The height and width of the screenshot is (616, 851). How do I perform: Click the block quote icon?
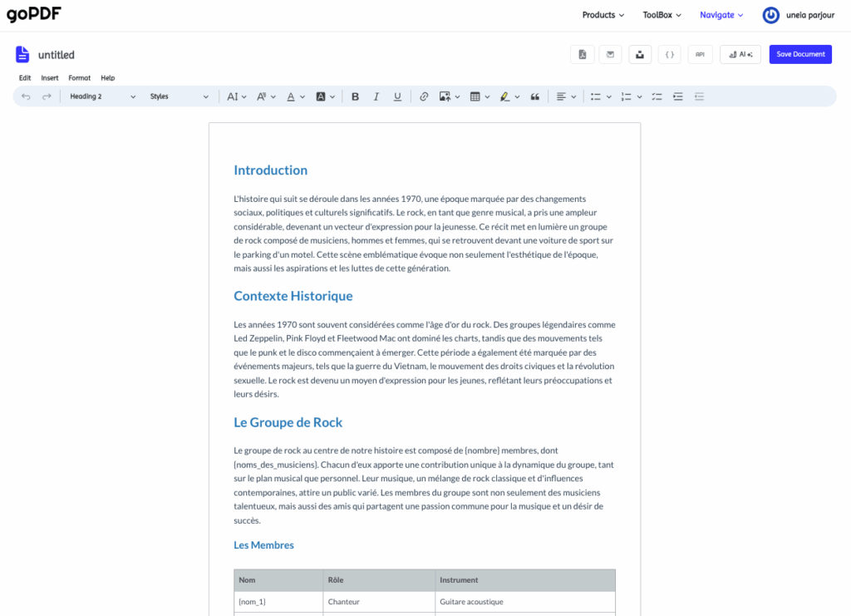[535, 96]
